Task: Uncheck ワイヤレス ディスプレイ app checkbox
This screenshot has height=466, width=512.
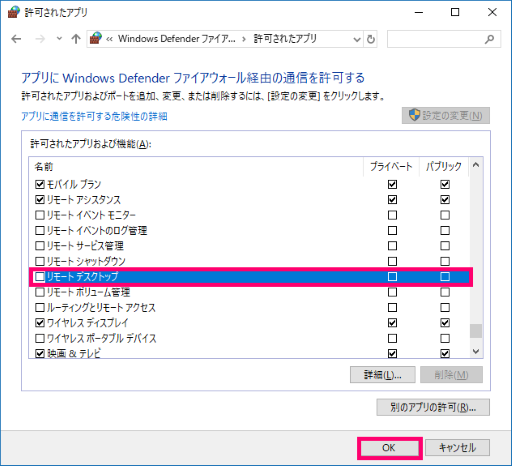Action: click(40, 323)
